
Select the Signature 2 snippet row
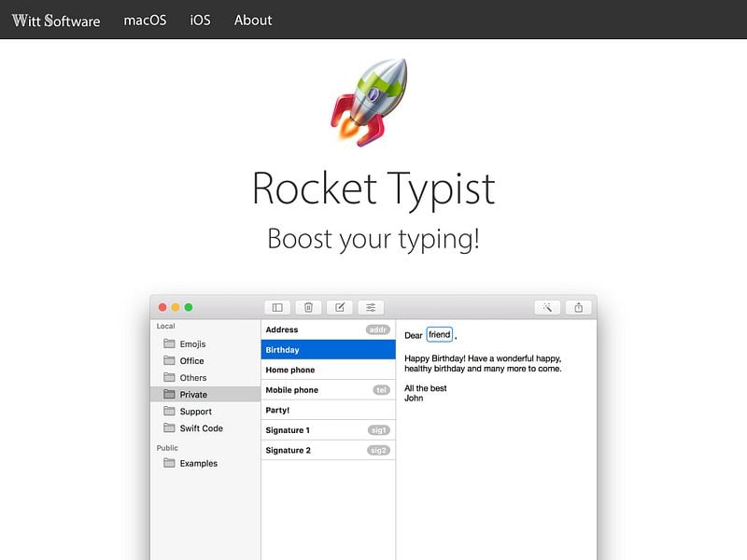[x=329, y=450]
